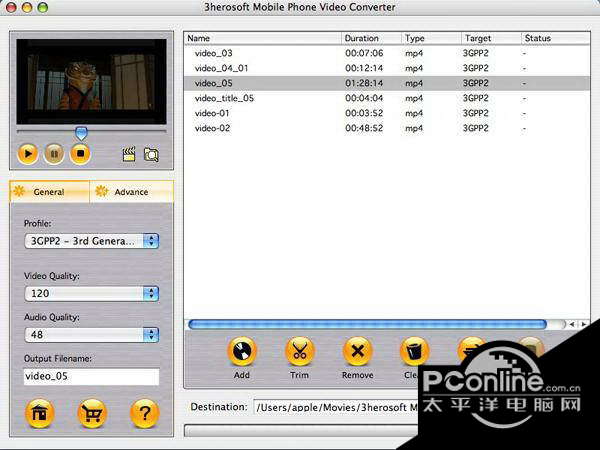This screenshot has width=600, height=450.
Task: Click the 3GPP2 target of video_03
Action: (x=476, y=53)
